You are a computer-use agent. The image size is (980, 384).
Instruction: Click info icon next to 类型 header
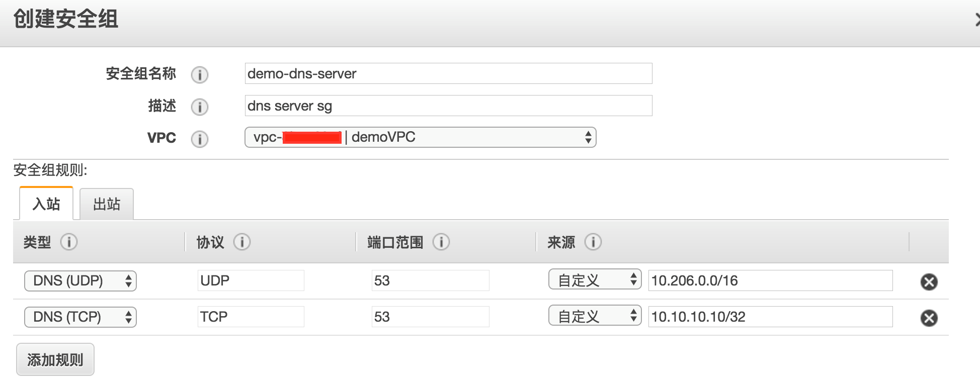pos(69,242)
